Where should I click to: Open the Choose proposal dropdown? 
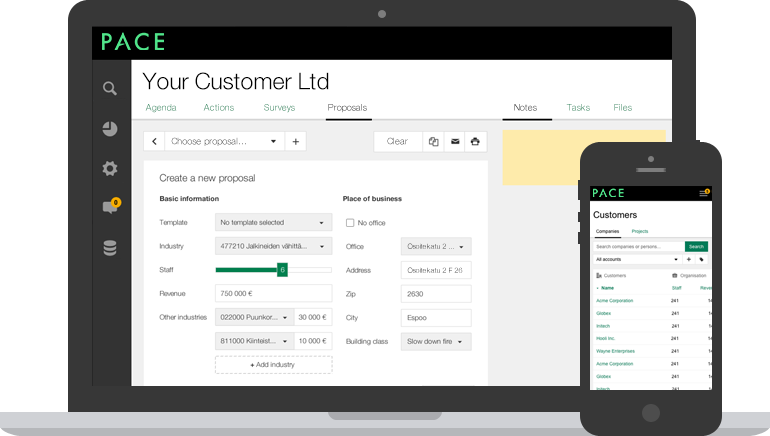(224, 141)
